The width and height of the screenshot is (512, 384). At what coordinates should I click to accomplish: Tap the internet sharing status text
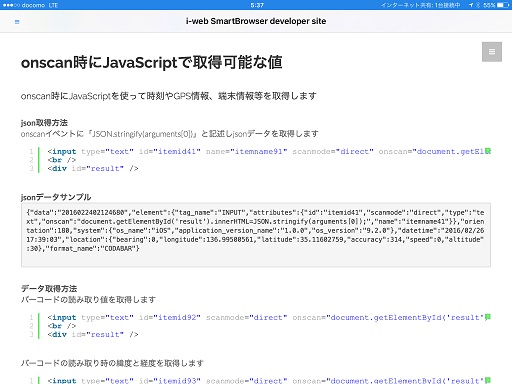pos(420,5)
